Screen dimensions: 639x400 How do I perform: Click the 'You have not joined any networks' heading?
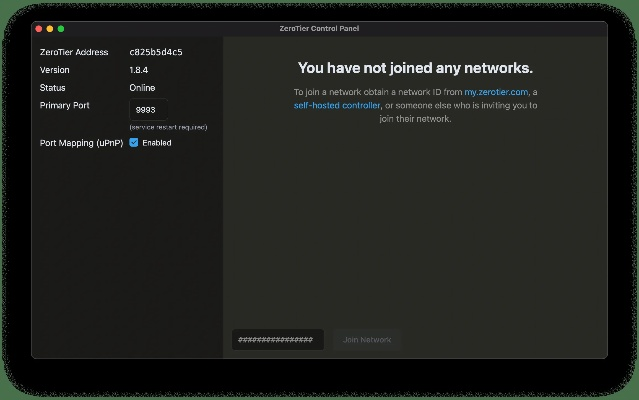pos(415,68)
